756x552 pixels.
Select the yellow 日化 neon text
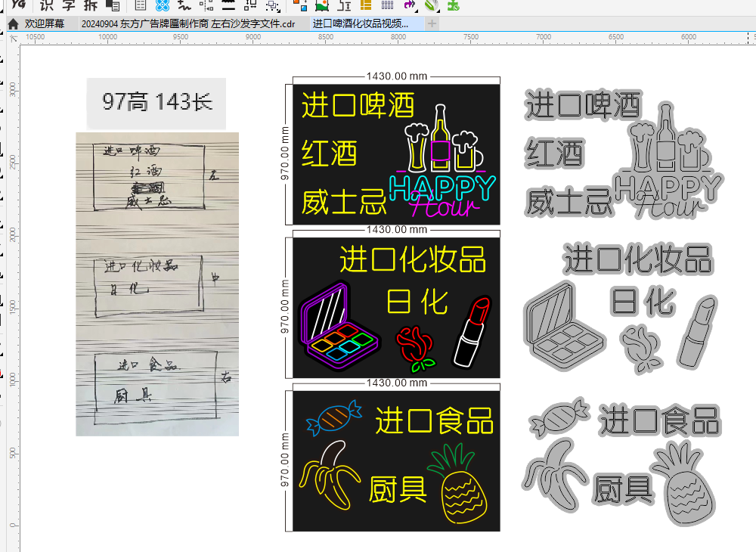coord(417,302)
